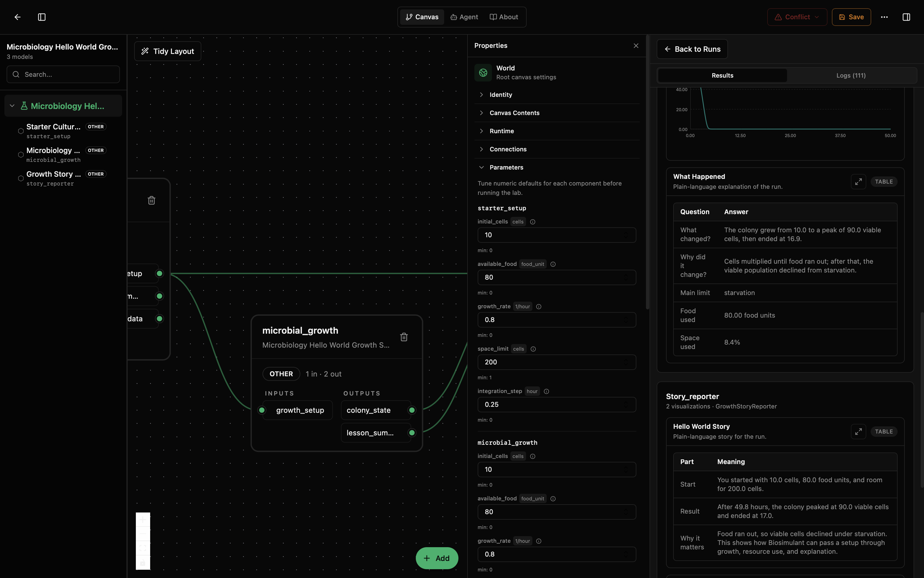Click the search magnifier icon

pyautogui.click(x=16, y=74)
